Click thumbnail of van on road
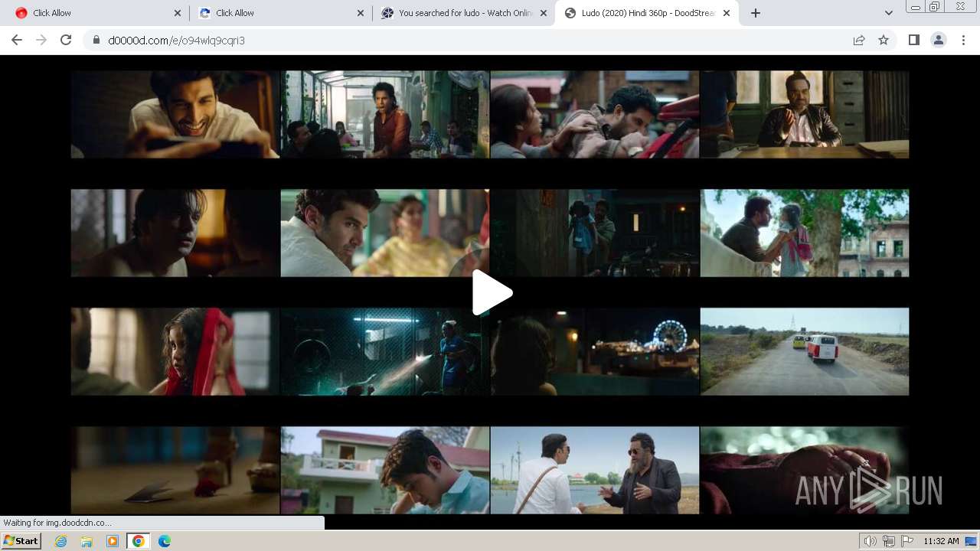The height and width of the screenshot is (551, 980). click(805, 351)
